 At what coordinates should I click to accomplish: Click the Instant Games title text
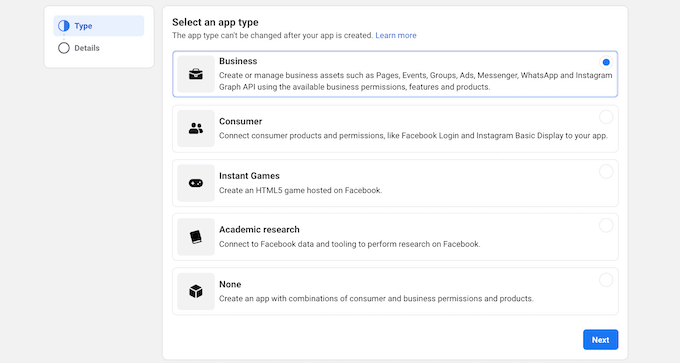point(249,176)
